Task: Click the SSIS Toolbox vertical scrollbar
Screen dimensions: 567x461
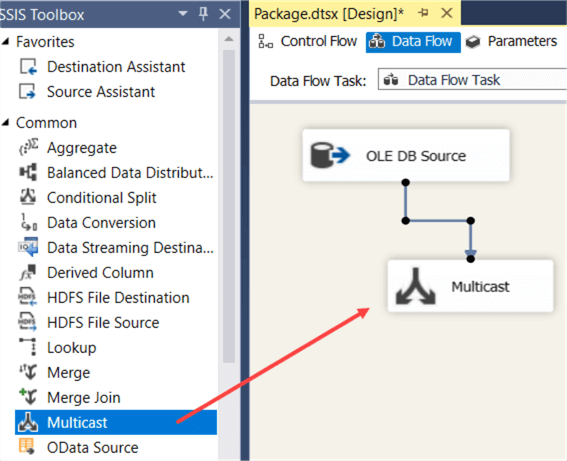Action: click(229, 206)
